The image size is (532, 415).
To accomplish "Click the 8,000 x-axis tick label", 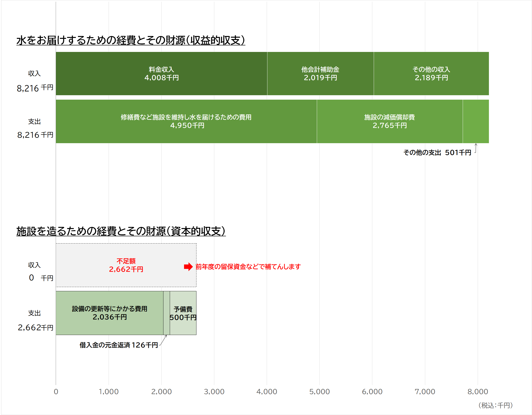I will click(477, 391).
